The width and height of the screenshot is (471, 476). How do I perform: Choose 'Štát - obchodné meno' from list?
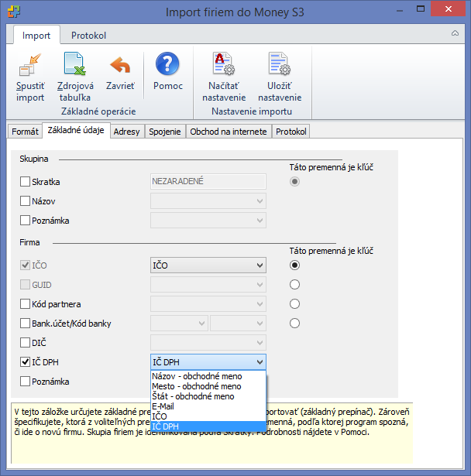click(x=208, y=396)
